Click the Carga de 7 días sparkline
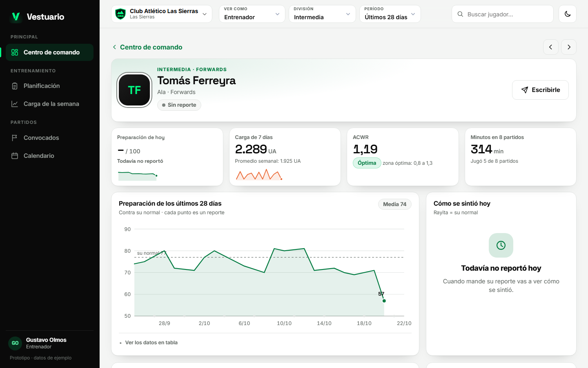Viewport: 588px width, 368px height. click(x=259, y=175)
